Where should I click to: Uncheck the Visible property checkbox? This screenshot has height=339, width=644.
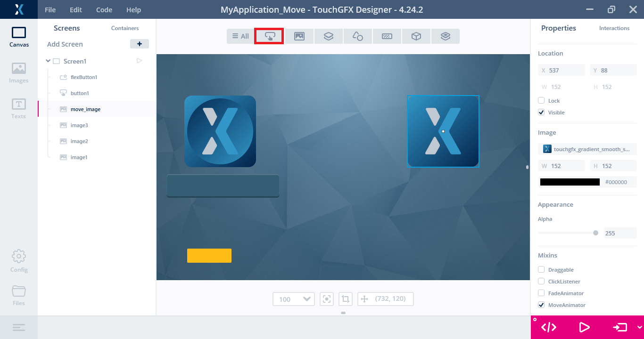click(x=541, y=112)
